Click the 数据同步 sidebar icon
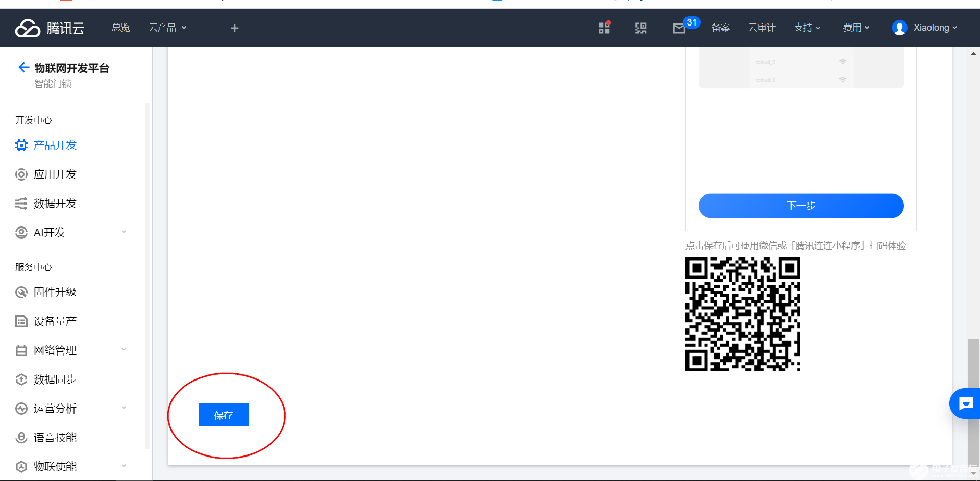980x481 pixels. point(21,379)
